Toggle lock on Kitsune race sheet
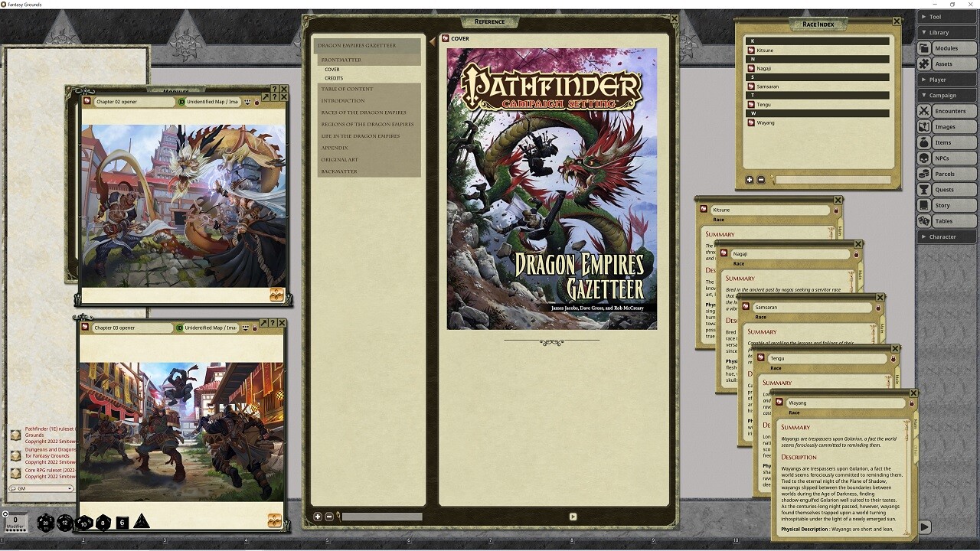 (x=836, y=210)
